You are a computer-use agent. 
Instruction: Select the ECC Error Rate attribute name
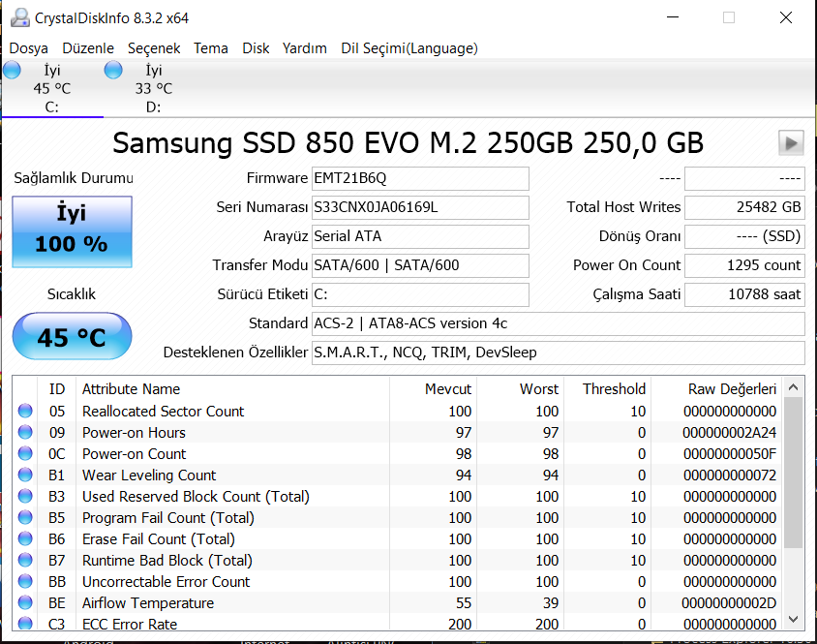[x=130, y=624]
